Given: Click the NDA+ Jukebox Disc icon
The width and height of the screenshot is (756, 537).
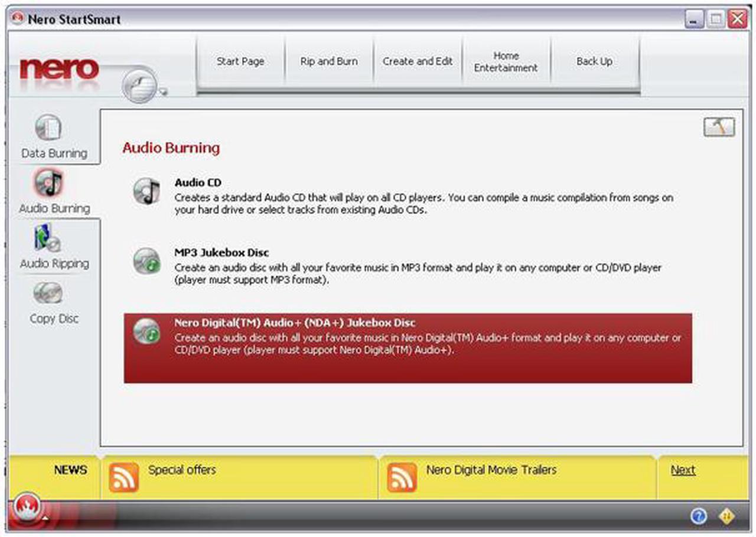Looking at the screenshot, I should tap(146, 331).
